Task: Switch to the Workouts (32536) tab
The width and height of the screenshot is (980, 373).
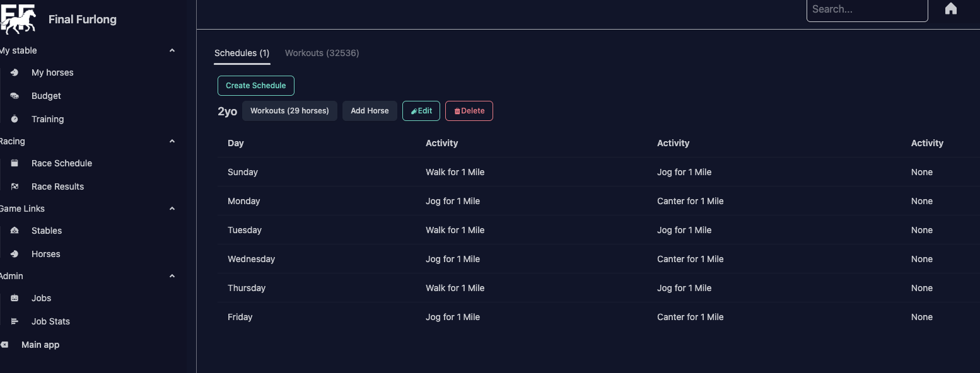Action: (322, 53)
